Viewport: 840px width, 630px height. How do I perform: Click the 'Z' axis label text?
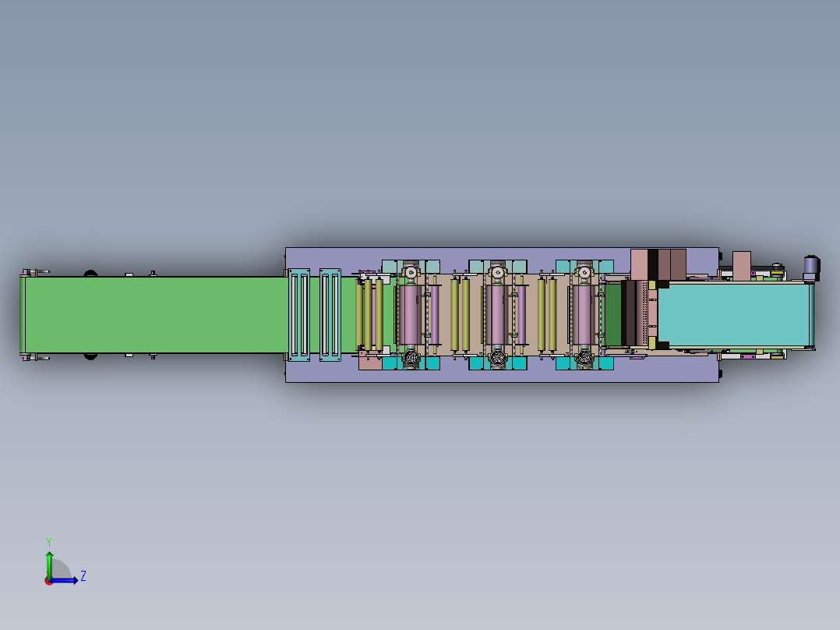tap(83, 576)
